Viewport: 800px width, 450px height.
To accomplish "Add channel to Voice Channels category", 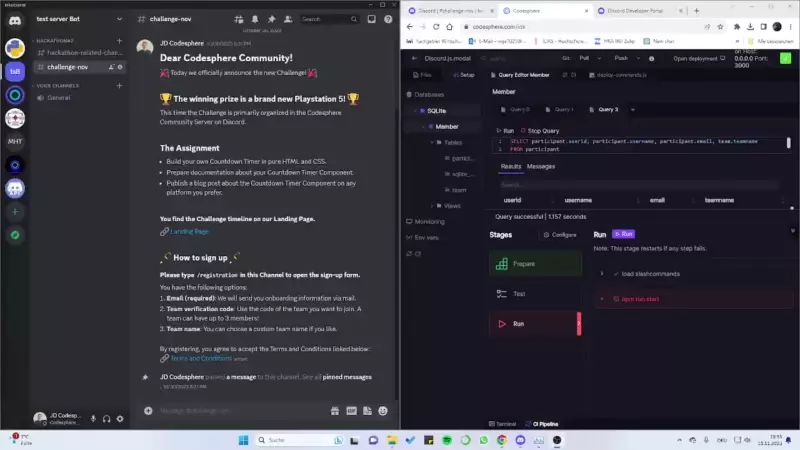I will pyautogui.click(x=119, y=86).
